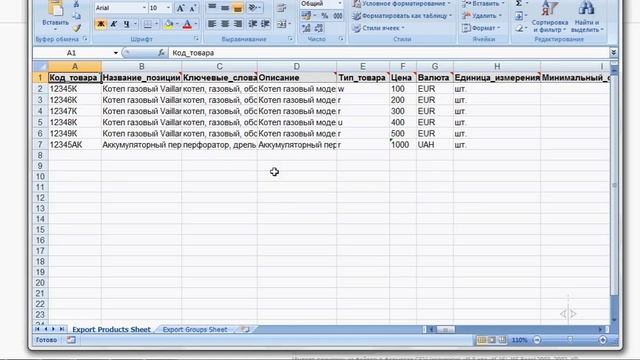The height and width of the screenshot is (360, 640).
Task: Click the Merge and Center icon
Action: 281,24
